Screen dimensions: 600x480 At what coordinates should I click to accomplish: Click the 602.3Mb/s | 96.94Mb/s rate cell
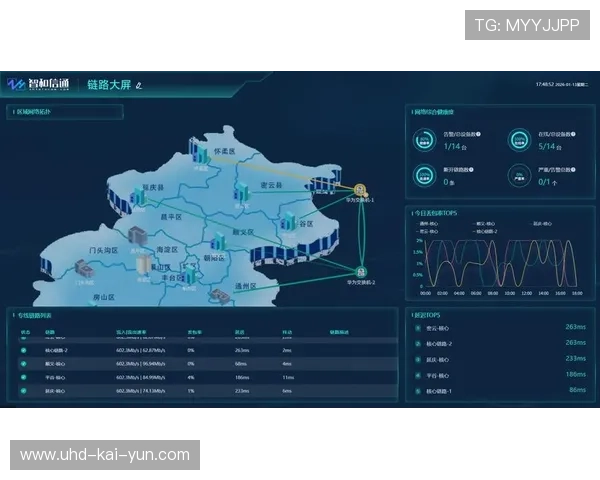[141, 364]
